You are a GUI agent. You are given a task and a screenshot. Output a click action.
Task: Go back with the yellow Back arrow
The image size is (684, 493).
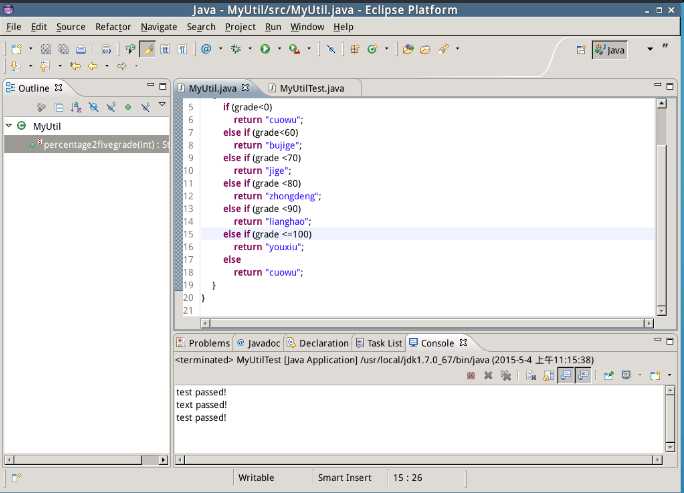(92, 66)
